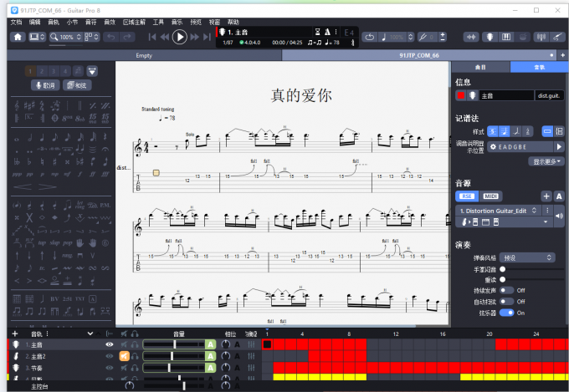Click the red track color swatch

point(461,95)
